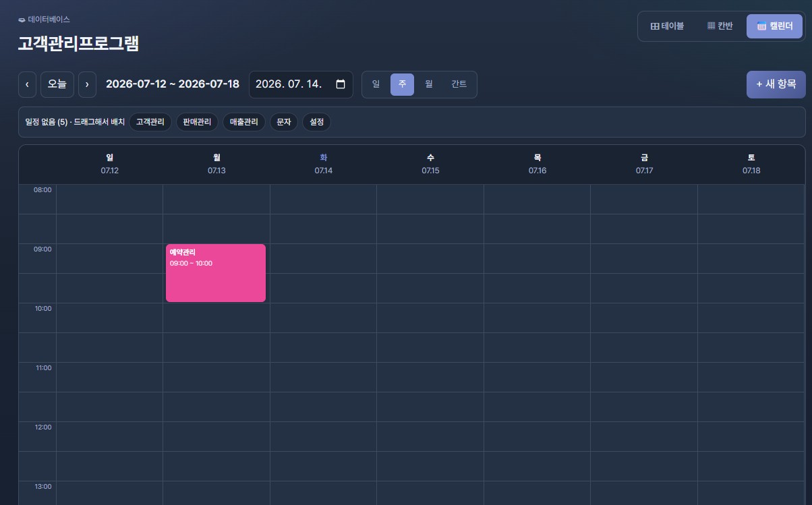Screen dimensions: 812x505
Task: Switch to the 칸반 board view
Action: (720, 26)
